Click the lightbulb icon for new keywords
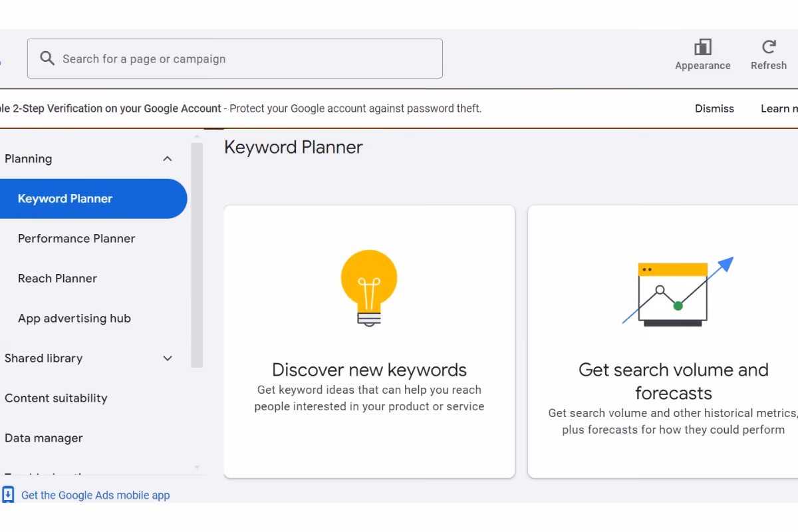Viewport: 798px width, 532px height. 369,287
